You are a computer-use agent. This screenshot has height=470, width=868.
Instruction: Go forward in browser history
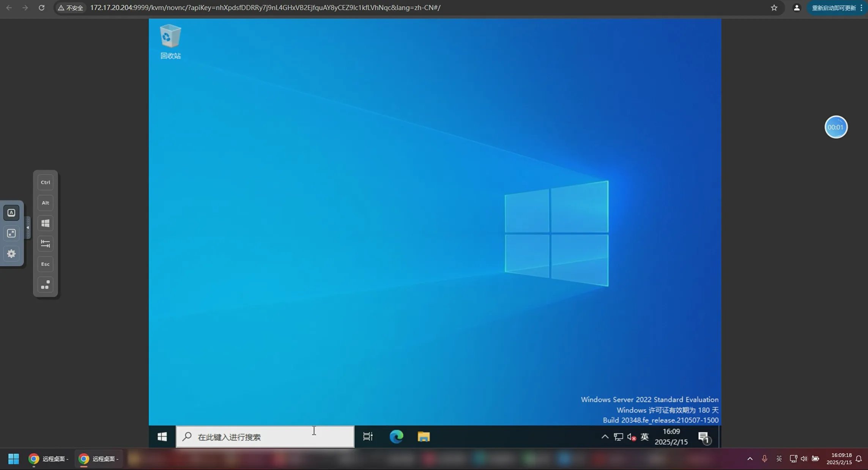click(25, 8)
